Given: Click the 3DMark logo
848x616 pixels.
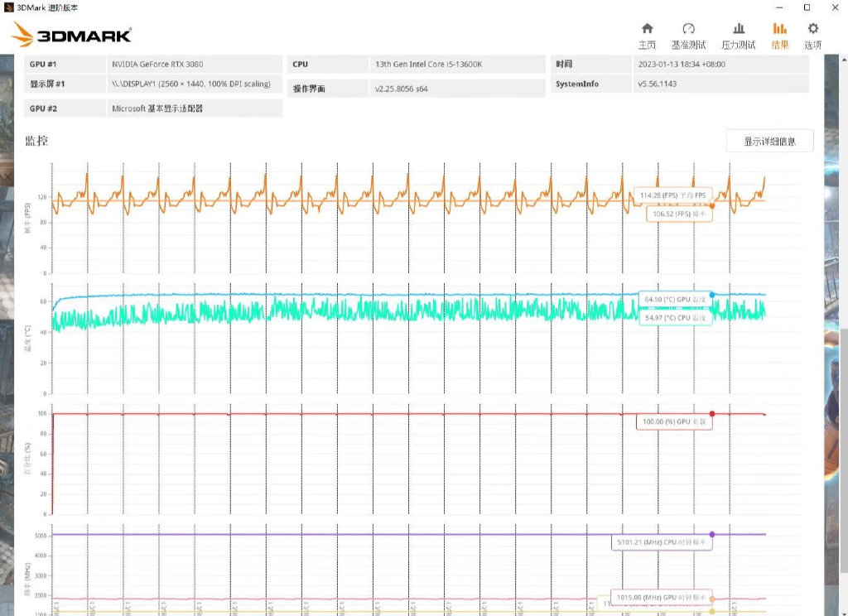Looking at the screenshot, I should pos(71,35).
